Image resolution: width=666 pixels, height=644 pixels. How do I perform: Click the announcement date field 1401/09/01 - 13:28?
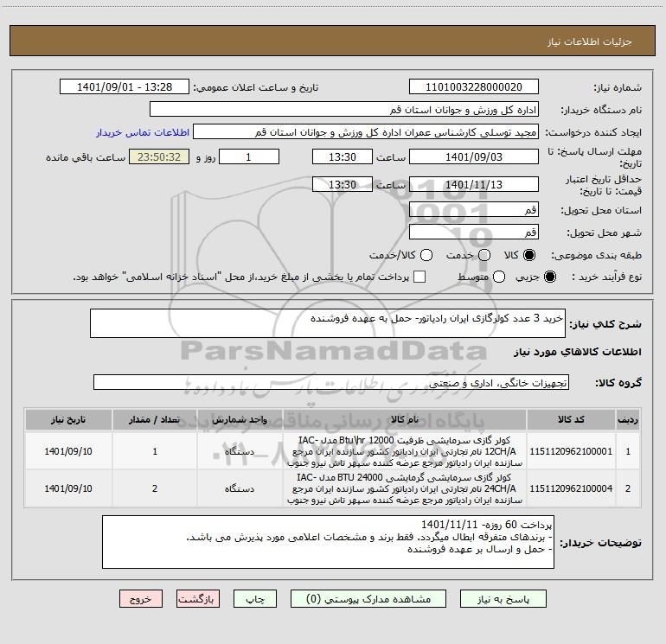coord(125,87)
